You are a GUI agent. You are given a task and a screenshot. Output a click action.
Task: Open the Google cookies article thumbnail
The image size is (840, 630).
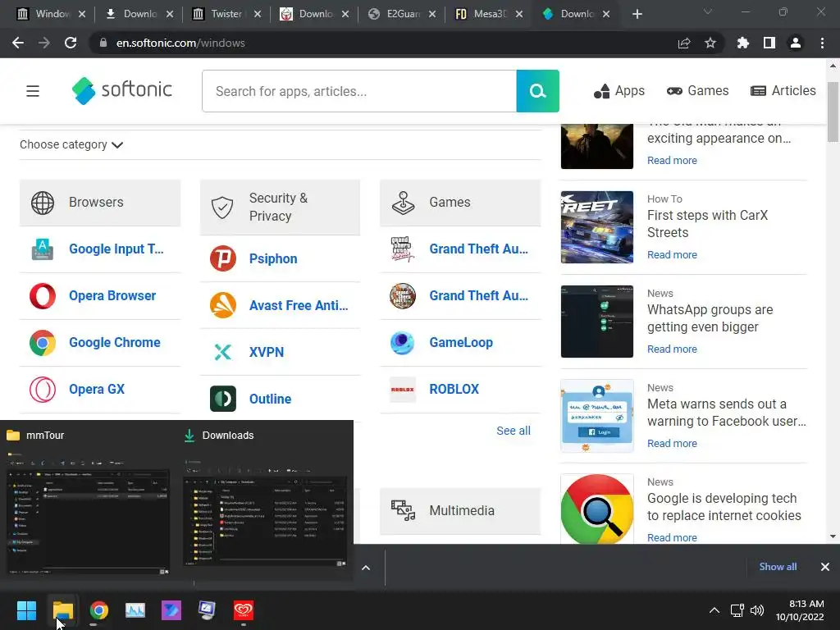[597, 509]
